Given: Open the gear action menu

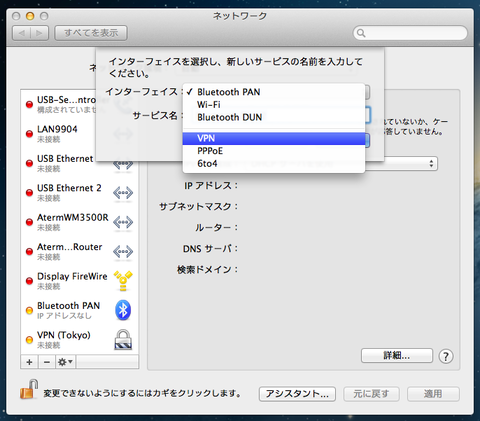Looking at the screenshot, I should (65, 362).
